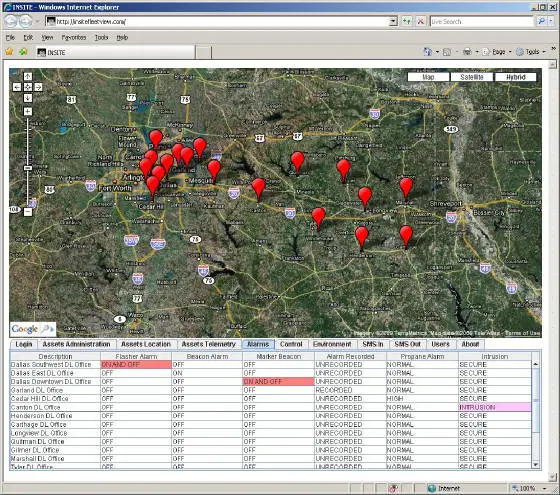Click the Add to Favorites icon
Image resolution: width=560 pixels, height=495 pixels.
(x=23, y=52)
